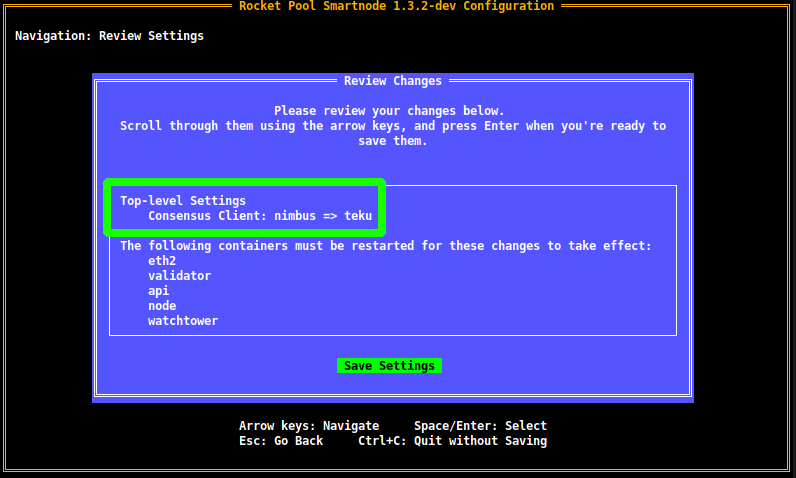Click the Save Settings button
796x478 pixels.
(x=389, y=366)
